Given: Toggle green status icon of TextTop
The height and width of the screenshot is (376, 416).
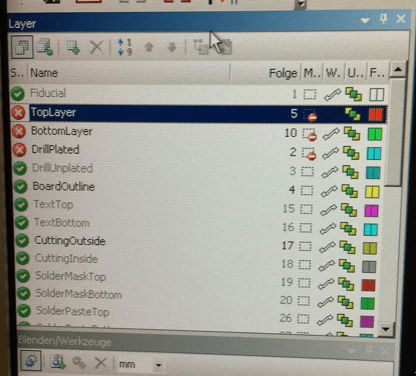Looking at the screenshot, I should 21,205.
